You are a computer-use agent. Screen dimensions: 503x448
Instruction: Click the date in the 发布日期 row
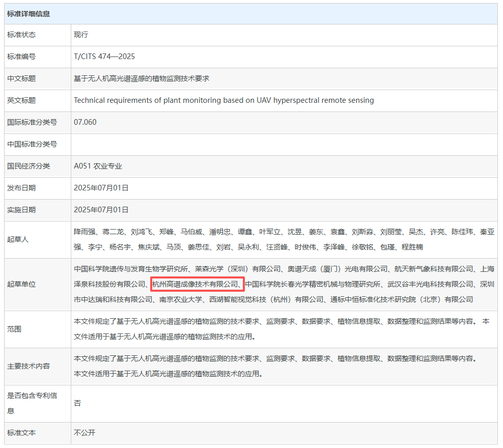pyautogui.click(x=101, y=188)
